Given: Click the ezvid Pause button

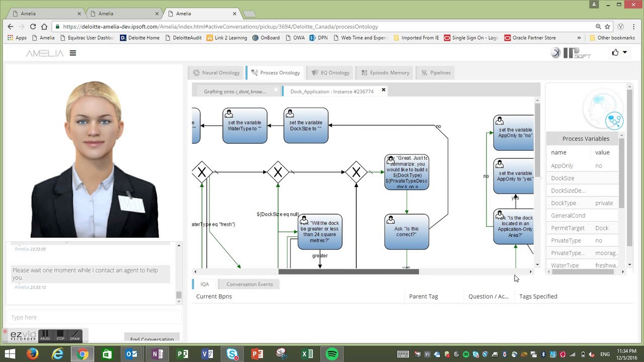Looking at the screenshot, I should pos(45,335).
